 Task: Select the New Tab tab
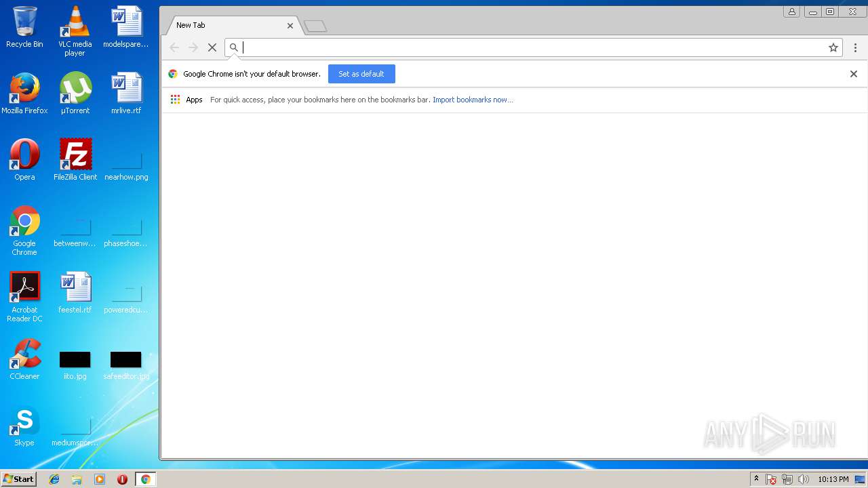click(231, 25)
